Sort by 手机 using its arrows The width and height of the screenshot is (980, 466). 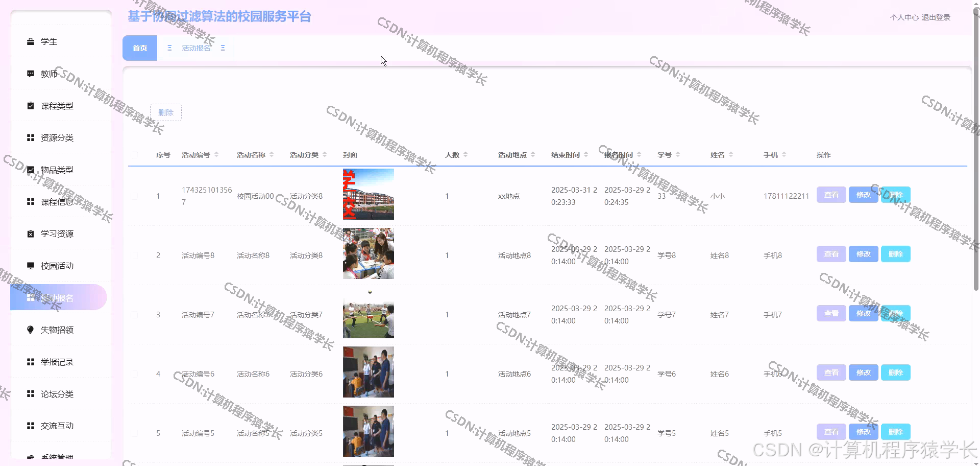click(x=784, y=154)
